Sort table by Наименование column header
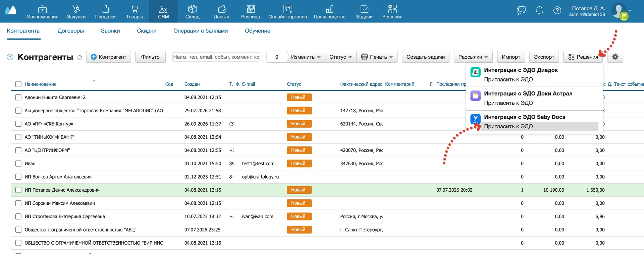The height and width of the screenshot is (254, 644). coord(41,84)
